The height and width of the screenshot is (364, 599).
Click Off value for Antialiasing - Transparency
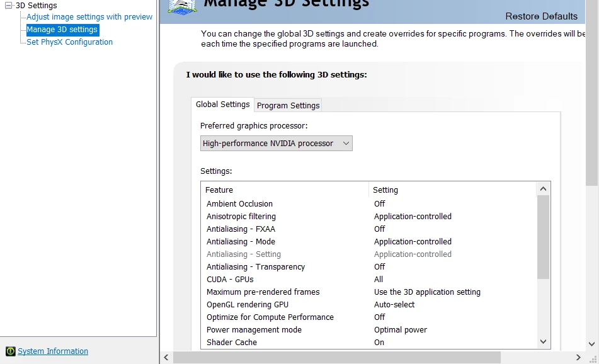(379, 266)
